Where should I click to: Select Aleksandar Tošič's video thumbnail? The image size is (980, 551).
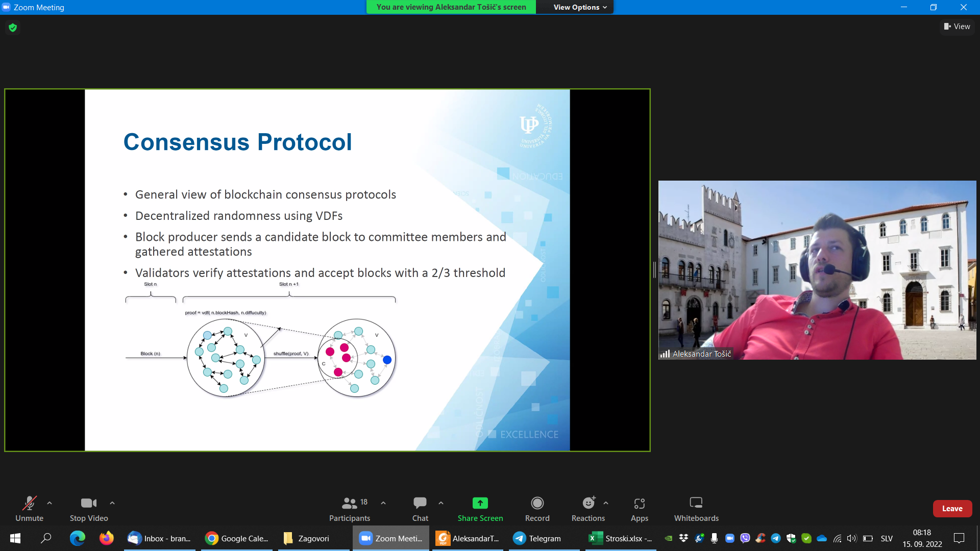click(817, 270)
